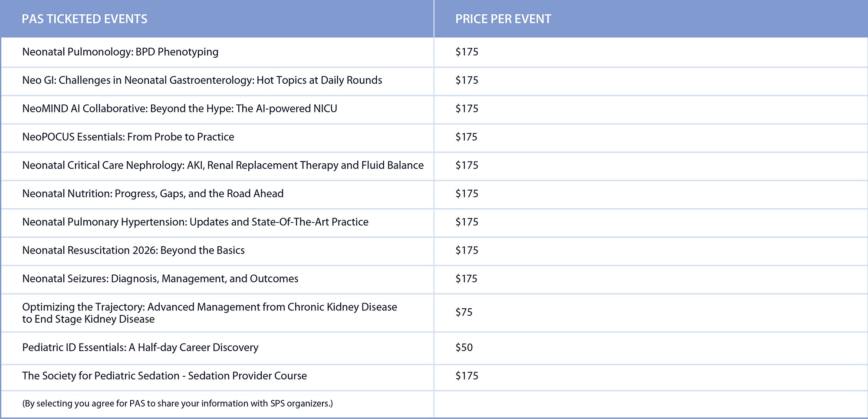Click the $175 price for Sedation Provider Course
The height and width of the screenshot is (419, 868).
(467, 376)
